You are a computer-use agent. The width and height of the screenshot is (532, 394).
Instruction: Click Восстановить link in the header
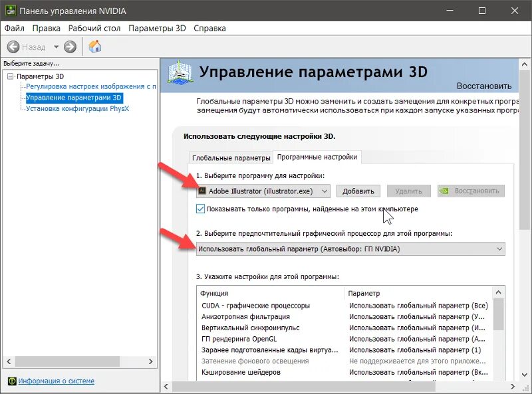coord(484,86)
